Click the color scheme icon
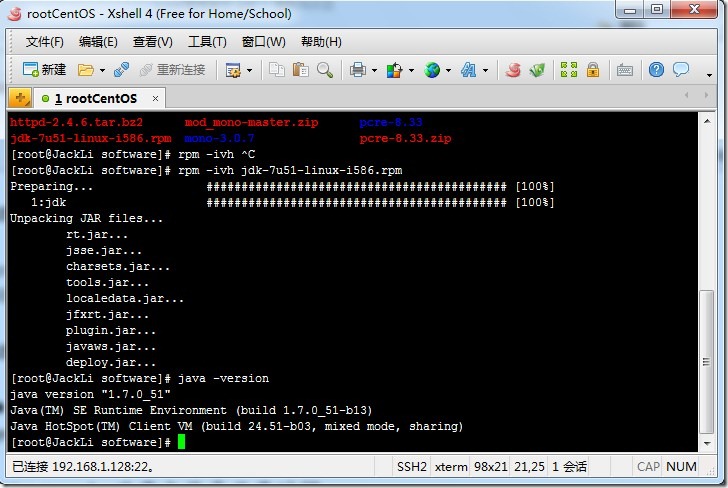The image size is (728, 488). 394,70
